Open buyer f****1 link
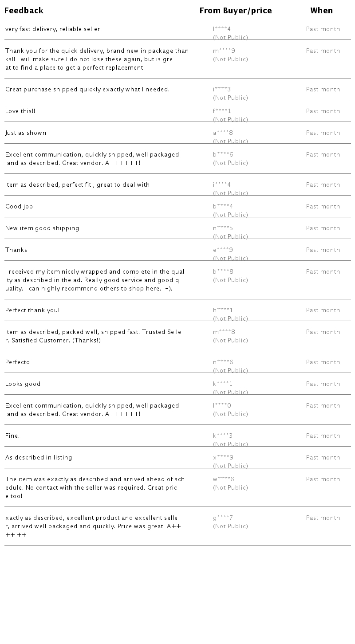The width and height of the screenshot is (355, 644). 222,111
